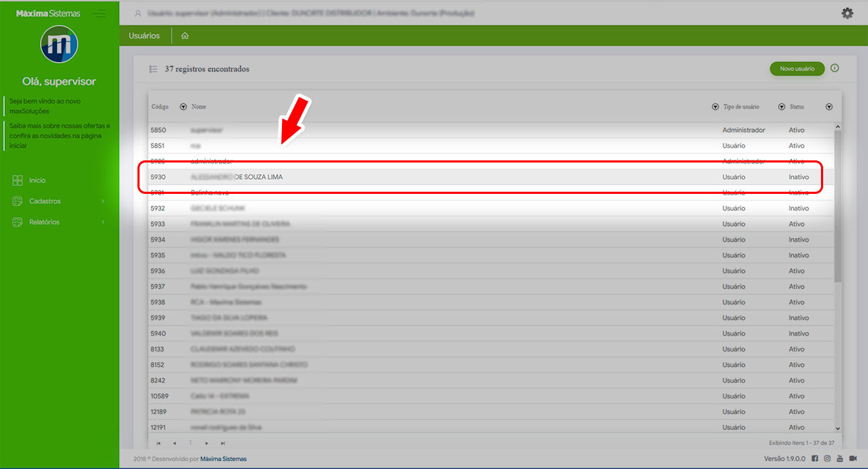Image resolution: width=868 pixels, height=469 pixels.
Task: Click the video camera icon in footer
Action: click(853, 458)
